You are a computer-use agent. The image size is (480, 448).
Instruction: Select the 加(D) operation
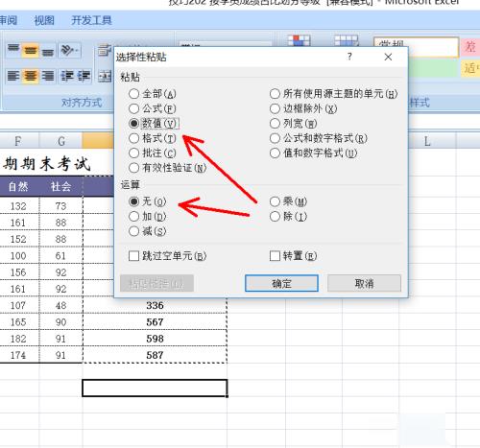coord(147,217)
